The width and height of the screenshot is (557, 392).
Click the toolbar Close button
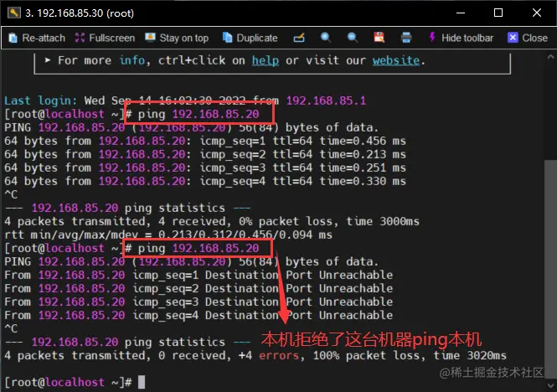coord(528,38)
